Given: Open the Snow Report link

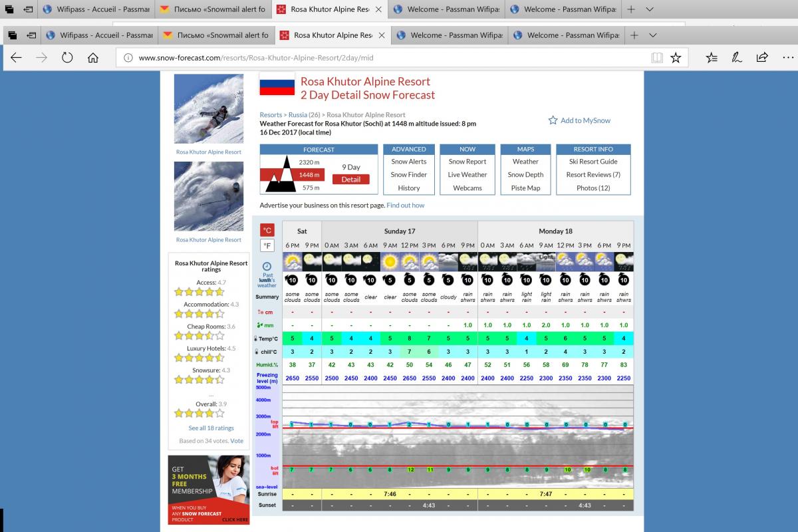Looking at the screenshot, I should (467, 162).
